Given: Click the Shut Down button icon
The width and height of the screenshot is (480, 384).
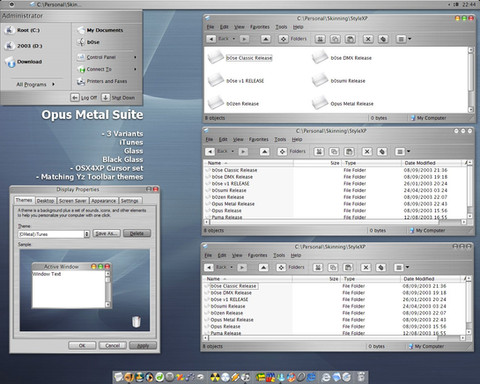Looking at the screenshot, I should coord(105,97).
